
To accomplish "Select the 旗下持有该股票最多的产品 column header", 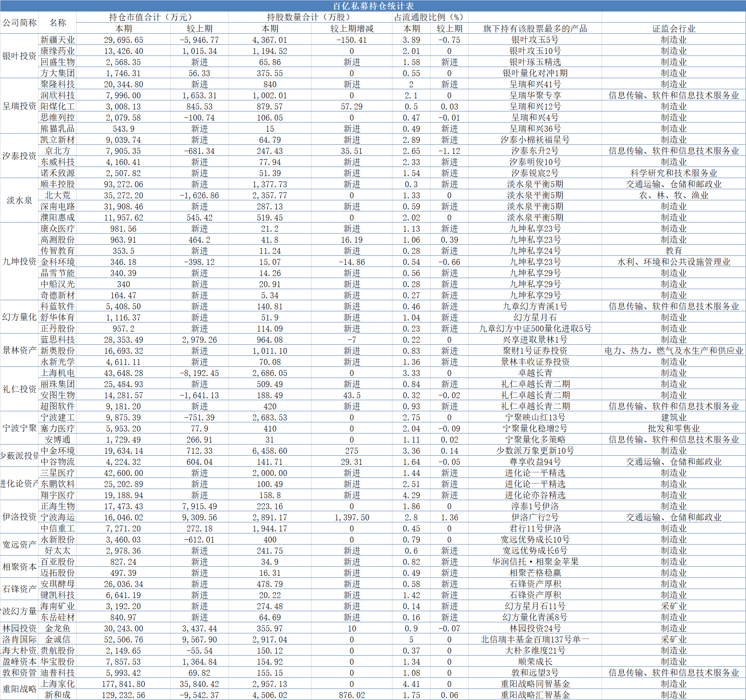I will [x=535, y=29].
